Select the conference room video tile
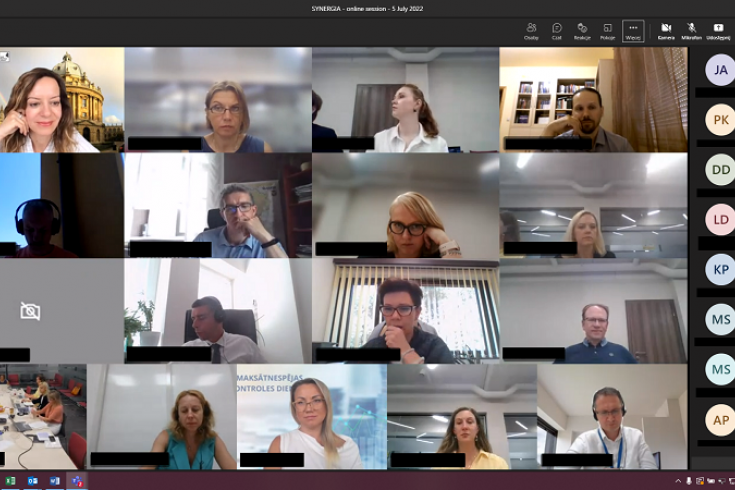735x490 pixels. coord(43,415)
